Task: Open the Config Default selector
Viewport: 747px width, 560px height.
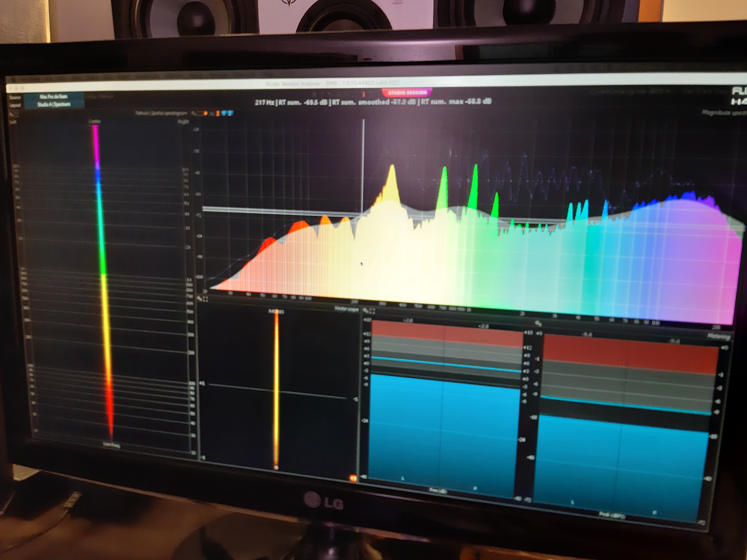Action: click(x=99, y=96)
